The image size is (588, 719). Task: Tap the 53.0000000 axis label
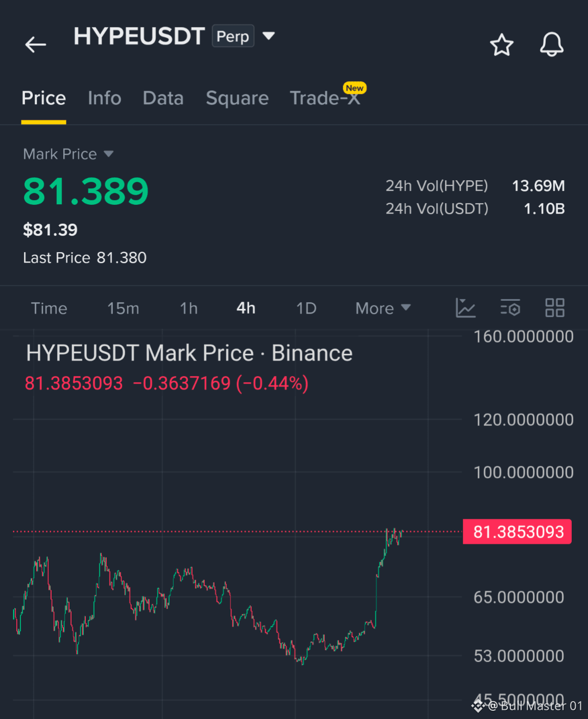519,656
